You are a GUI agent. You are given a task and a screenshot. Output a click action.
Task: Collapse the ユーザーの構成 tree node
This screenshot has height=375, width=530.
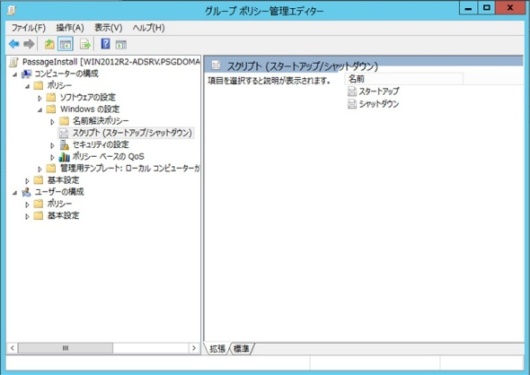[15, 193]
